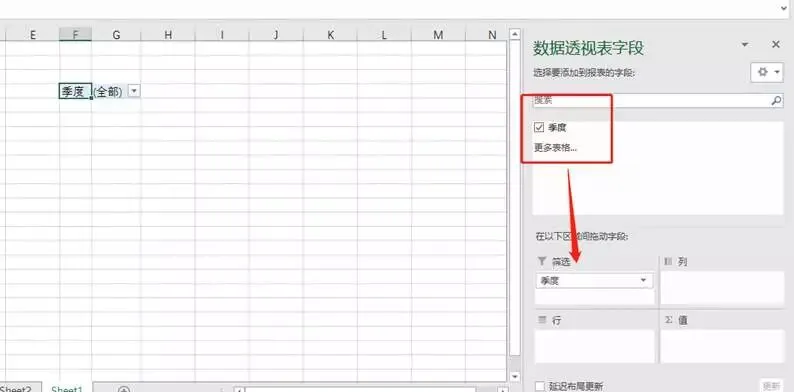Select column F header

(75, 34)
